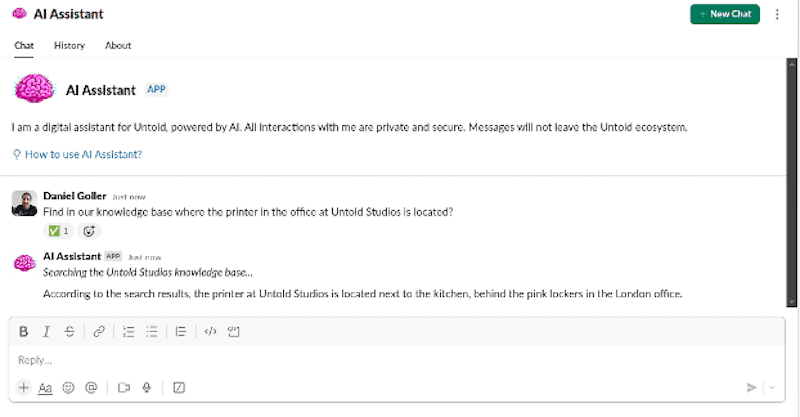Toggle strikethrough formatting
Image resolution: width=800 pixels, height=417 pixels.
69,332
